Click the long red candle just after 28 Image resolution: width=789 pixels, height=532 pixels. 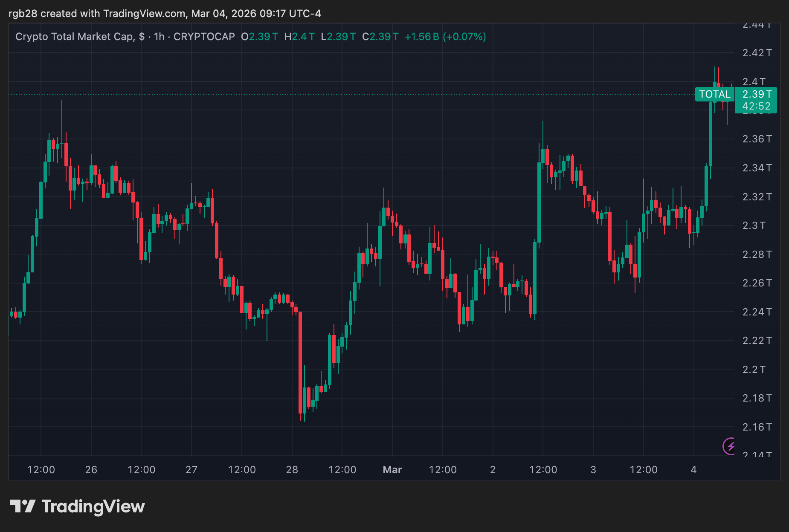pos(300,362)
